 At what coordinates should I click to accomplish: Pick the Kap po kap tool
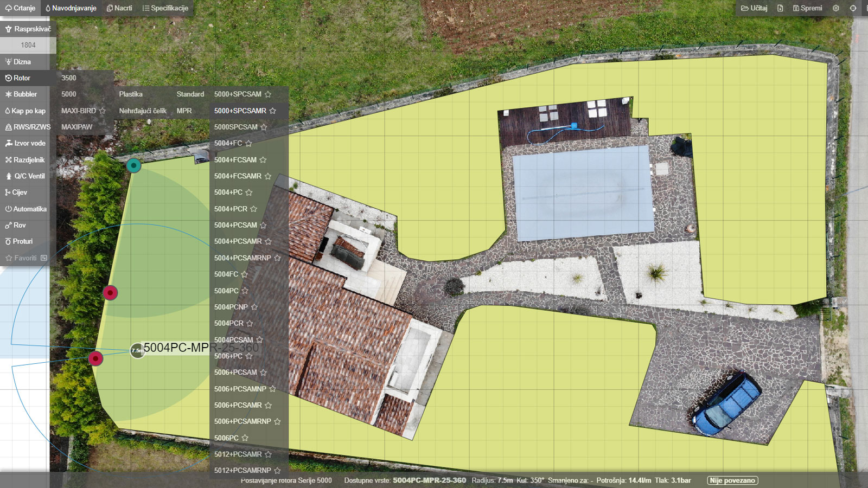pos(25,111)
